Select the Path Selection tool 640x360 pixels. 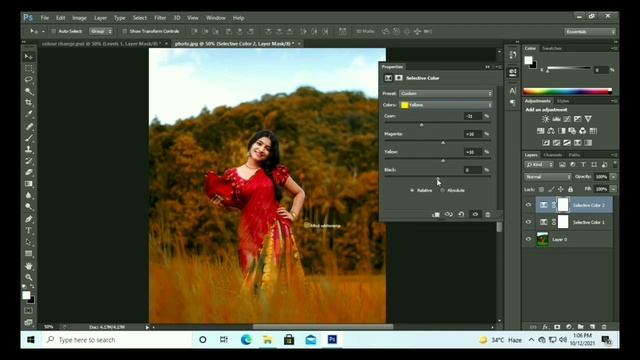tap(29, 242)
